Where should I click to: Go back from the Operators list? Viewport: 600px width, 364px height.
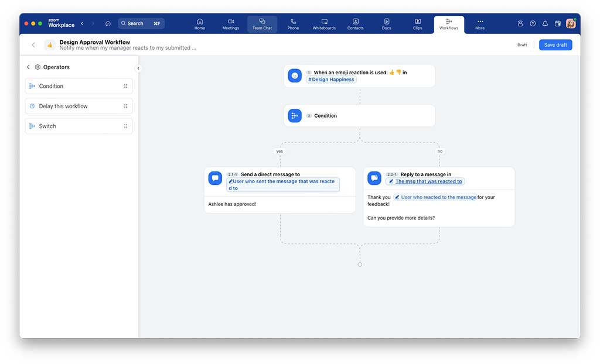coord(28,67)
